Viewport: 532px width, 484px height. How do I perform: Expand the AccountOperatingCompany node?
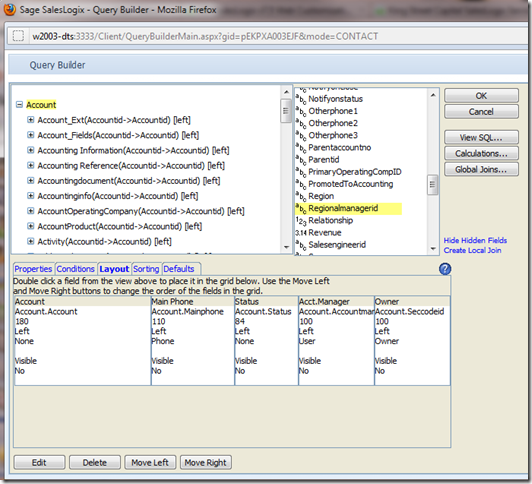(x=31, y=211)
